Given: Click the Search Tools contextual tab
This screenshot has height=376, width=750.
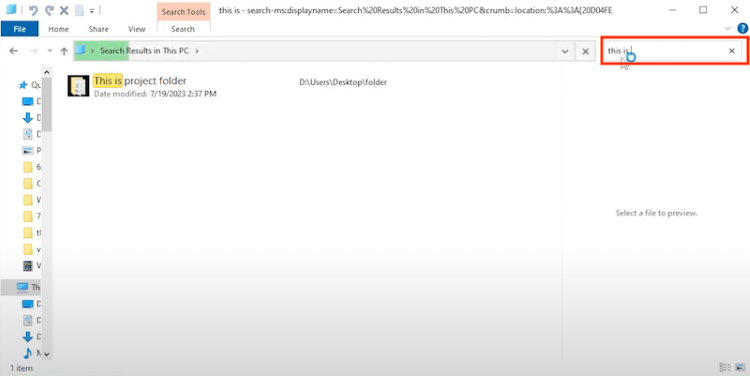Looking at the screenshot, I should pyautogui.click(x=184, y=12).
